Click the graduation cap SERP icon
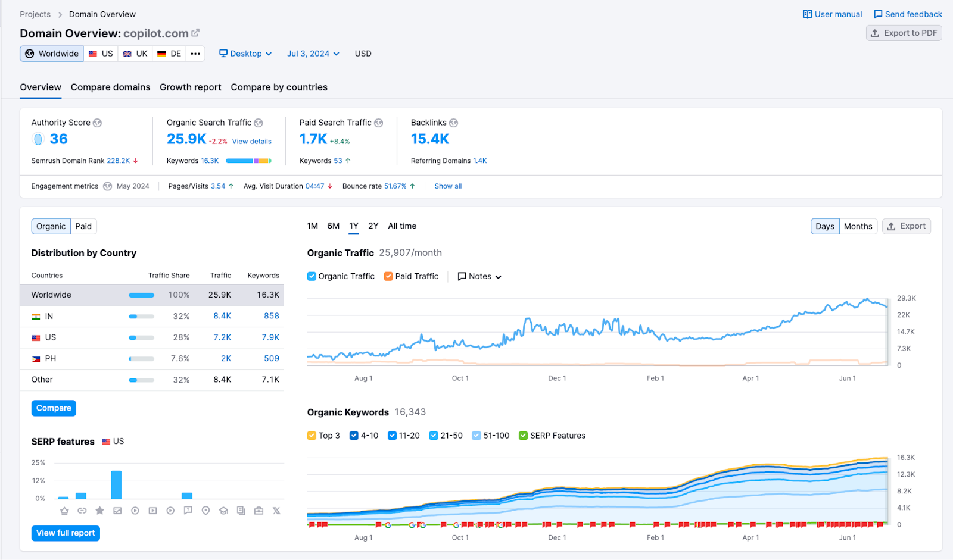The width and height of the screenshot is (953, 560). (x=223, y=511)
